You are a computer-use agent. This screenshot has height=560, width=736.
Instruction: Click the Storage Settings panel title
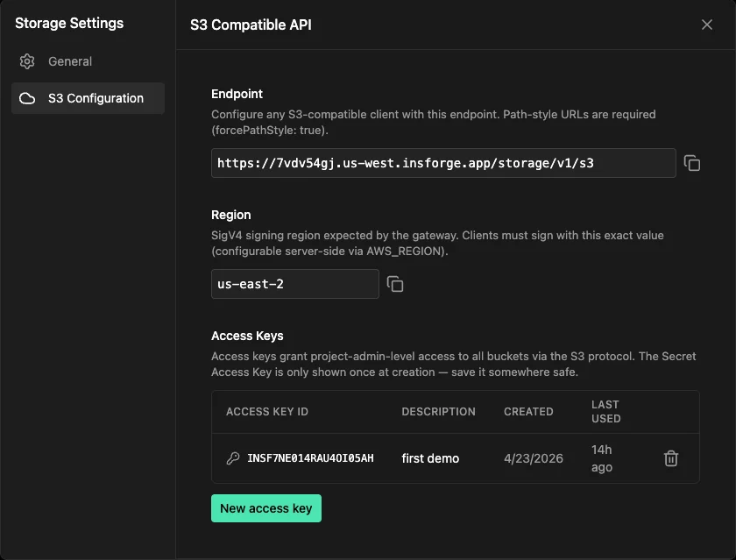tap(69, 23)
